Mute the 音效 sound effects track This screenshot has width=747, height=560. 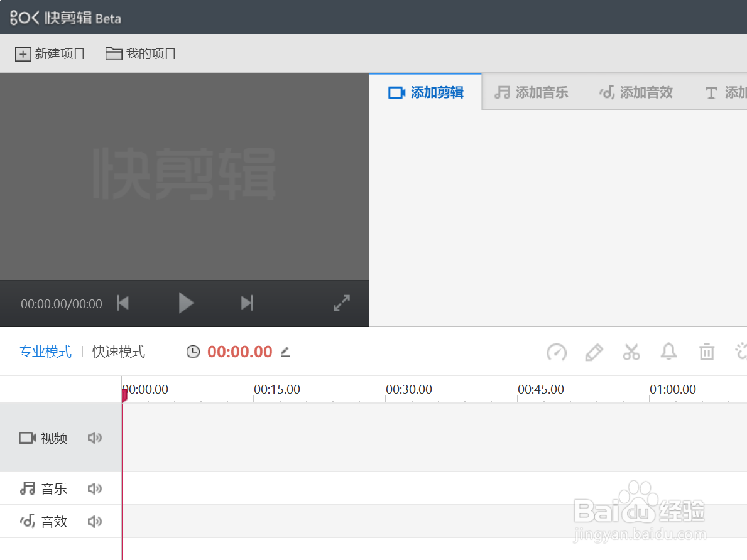pyautogui.click(x=95, y=522)
